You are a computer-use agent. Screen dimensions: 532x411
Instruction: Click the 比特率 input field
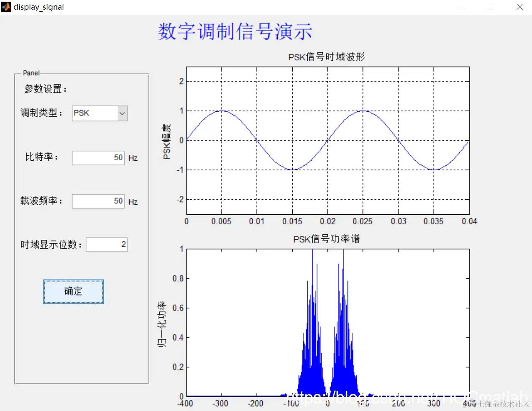pyautogui.click(x=98, y=158)
